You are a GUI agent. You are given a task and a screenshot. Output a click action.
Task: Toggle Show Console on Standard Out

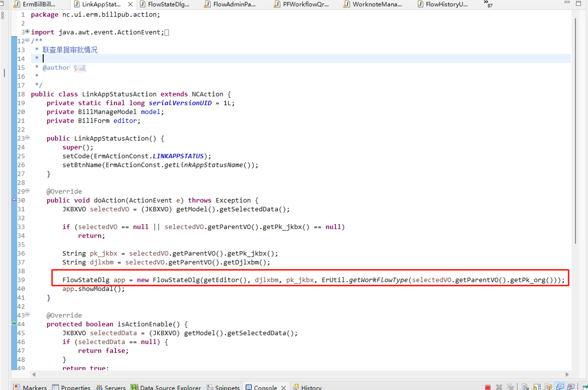(560, 387)
